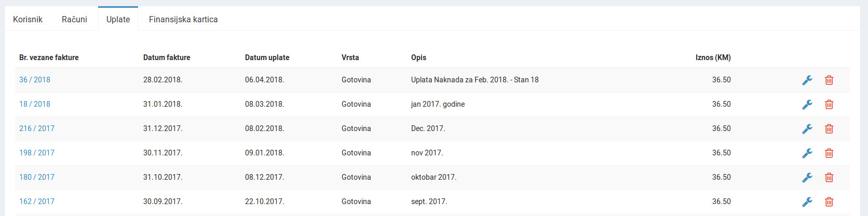Go to Finansijska kartica tab
This screenshot has height=216, width=868.
click(183, 19)
